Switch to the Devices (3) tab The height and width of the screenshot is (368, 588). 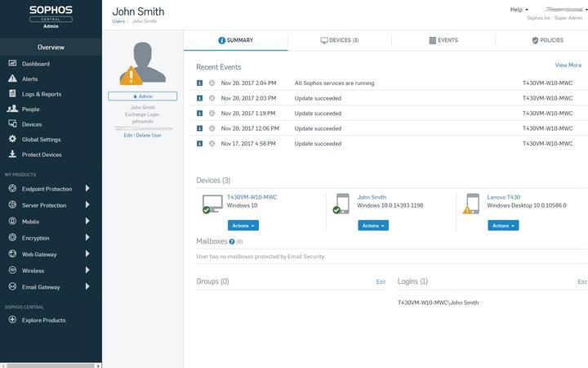click(340, 40)
